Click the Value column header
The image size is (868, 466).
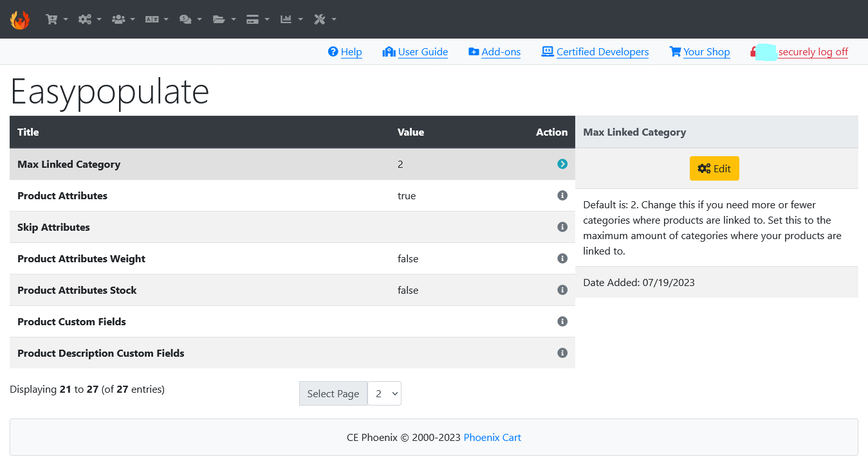411,132
